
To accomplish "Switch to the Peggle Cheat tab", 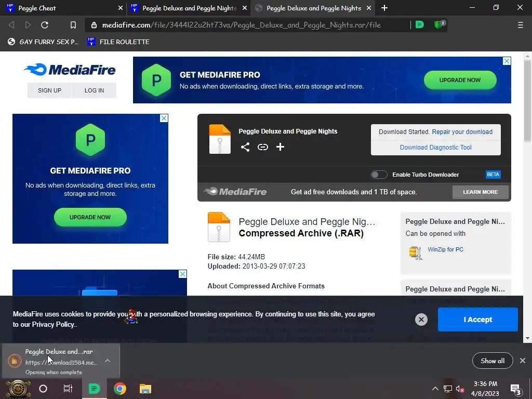I will pyautogui.click(x=63, y=8).
